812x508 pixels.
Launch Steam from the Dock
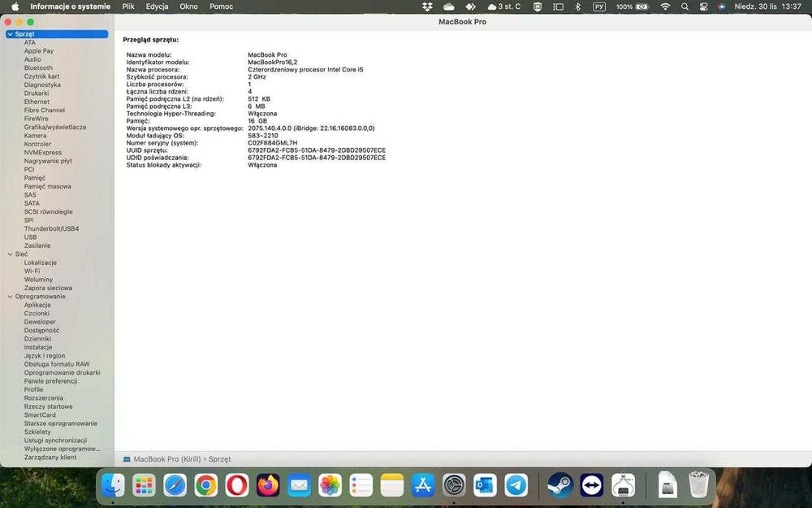click(560, 486)
